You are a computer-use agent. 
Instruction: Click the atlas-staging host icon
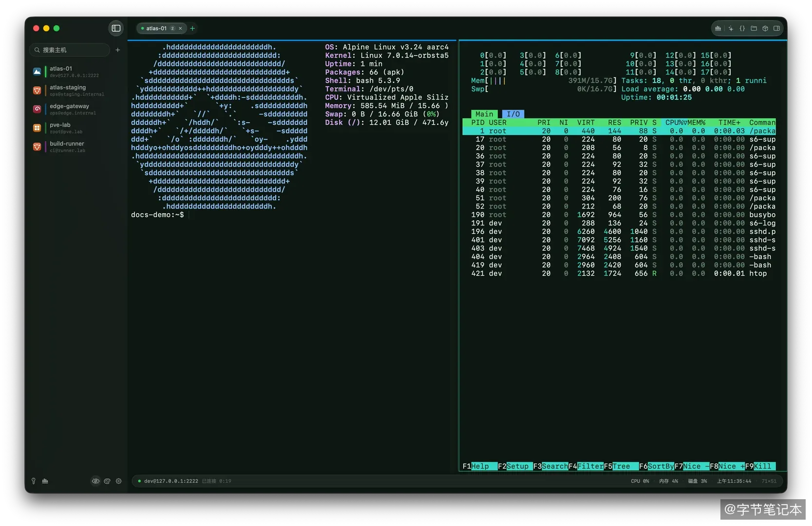37,90
